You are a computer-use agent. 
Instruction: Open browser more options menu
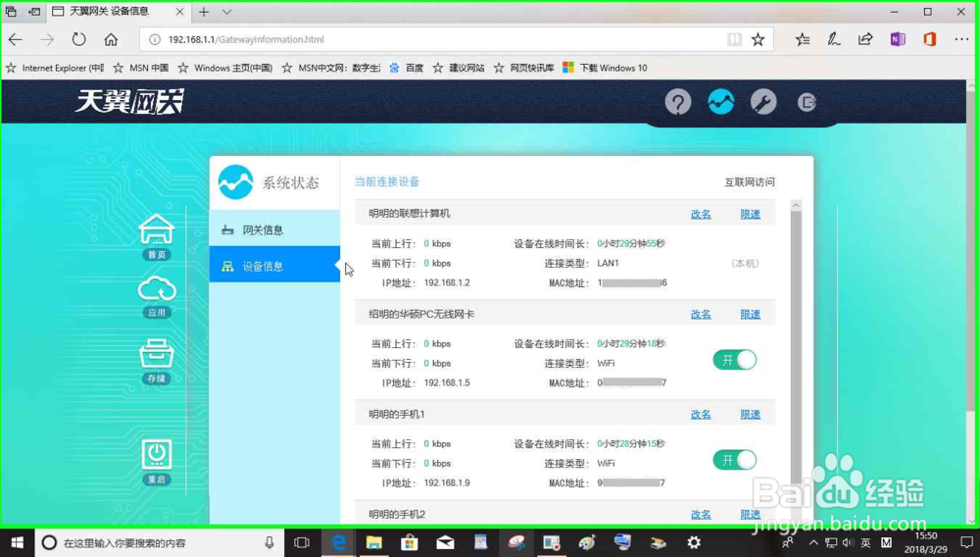click(962, 39)
